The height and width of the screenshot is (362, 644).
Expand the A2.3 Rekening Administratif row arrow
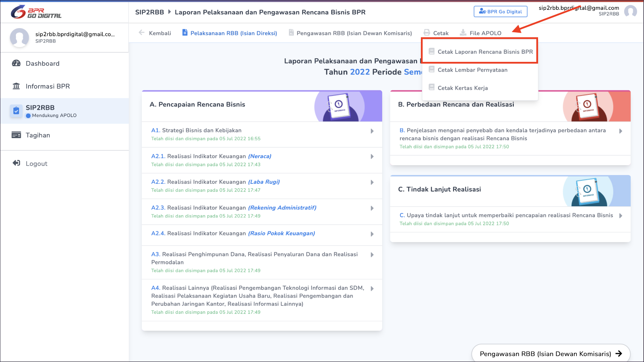[372, 208]
